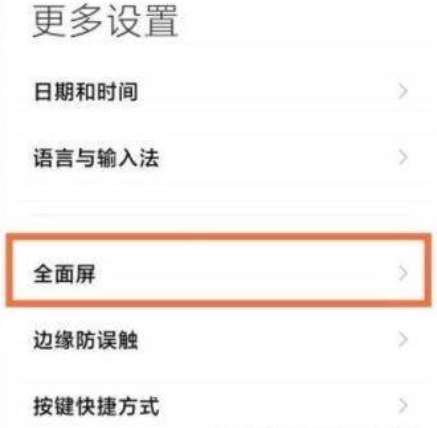This screenshot has height=428, width=437.
Task: Click the blank area between 语言与输入法 and 全面屏
Action: 218,207
